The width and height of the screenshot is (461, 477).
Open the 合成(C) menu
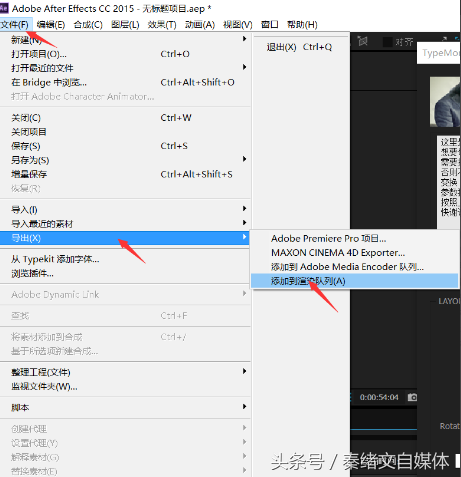[x=88, y=24]
